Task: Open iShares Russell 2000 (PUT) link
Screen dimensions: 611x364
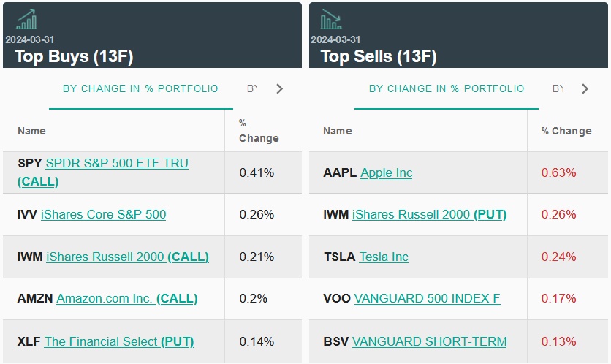Action: [x=429, y=214]
